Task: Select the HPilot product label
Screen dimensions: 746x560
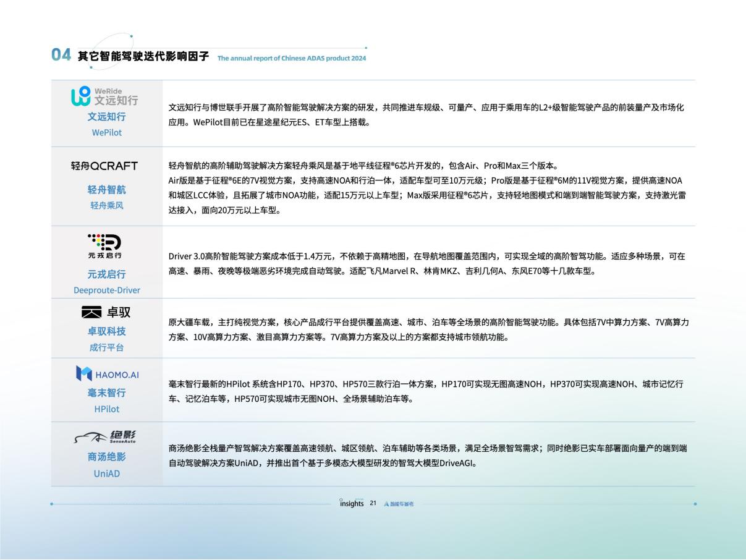Action: pos(106,409)
